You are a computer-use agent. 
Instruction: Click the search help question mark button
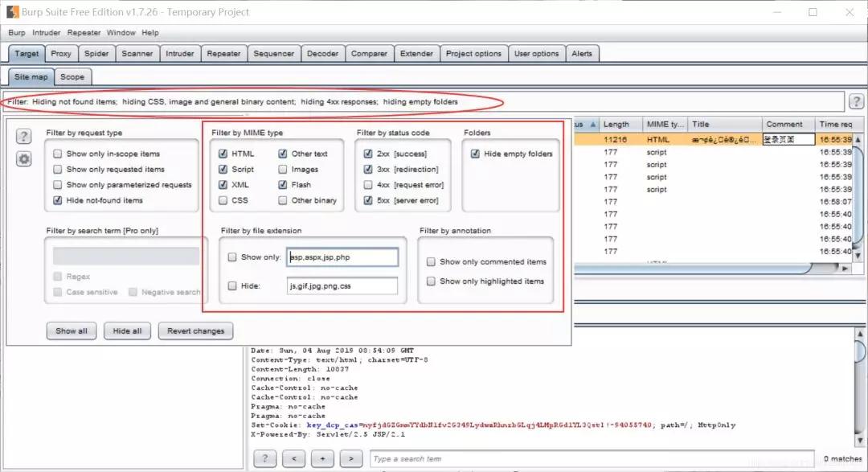[x=264, y=458]
